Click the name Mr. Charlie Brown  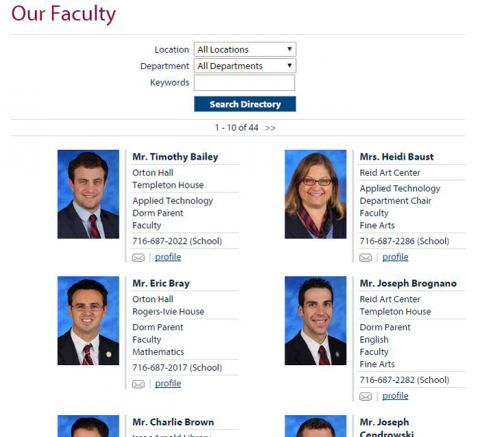[x=173, y=422]
